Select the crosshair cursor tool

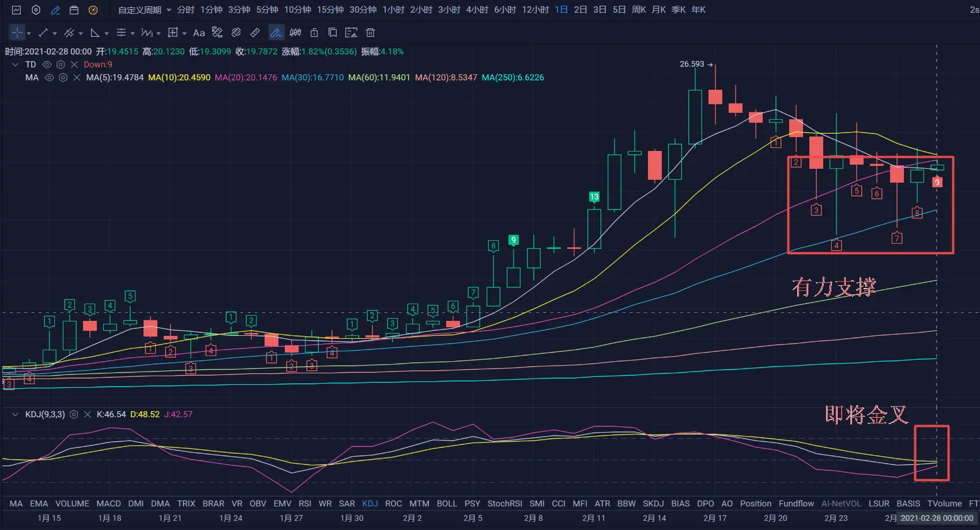point(17,32)
